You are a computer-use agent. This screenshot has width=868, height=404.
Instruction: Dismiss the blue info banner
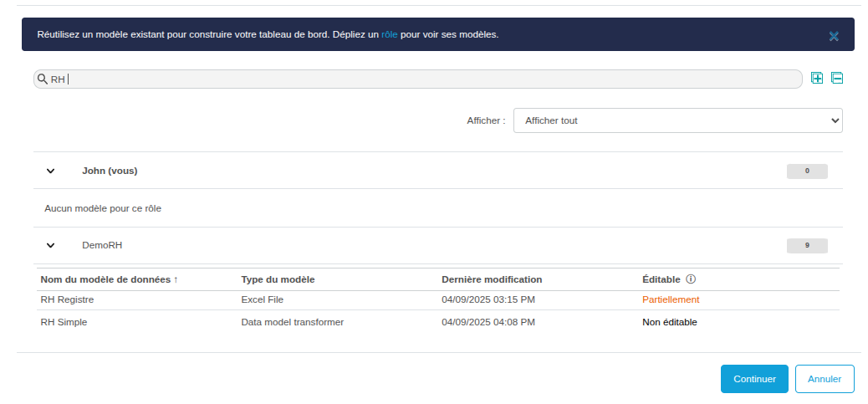[x=834, y=36]
